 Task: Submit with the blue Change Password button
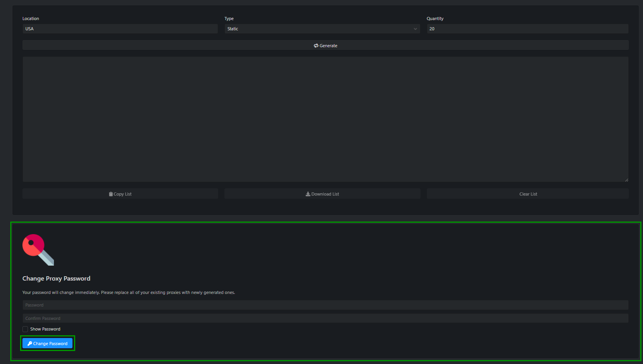point(48,344)
